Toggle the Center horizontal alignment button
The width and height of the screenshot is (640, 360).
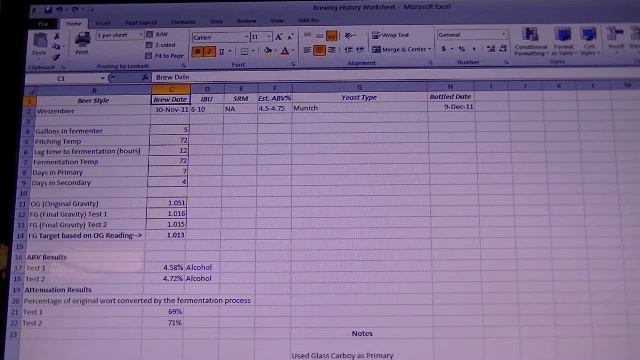[x=320, y=50]
